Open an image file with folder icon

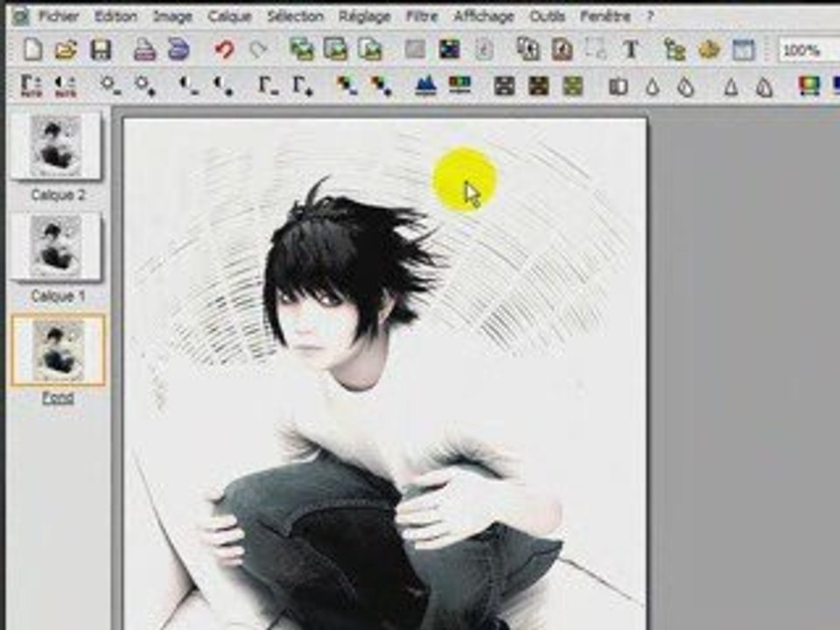(x=66, y=50)
